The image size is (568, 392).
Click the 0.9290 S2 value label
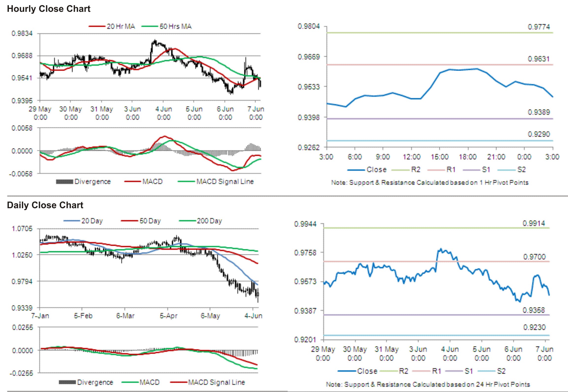pyautogui.click(x=539, y=134)
